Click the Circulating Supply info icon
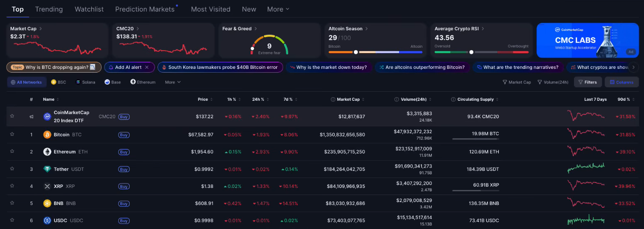Image resolution: width=644 pixels, height=229 pixels. coord(453,100)
